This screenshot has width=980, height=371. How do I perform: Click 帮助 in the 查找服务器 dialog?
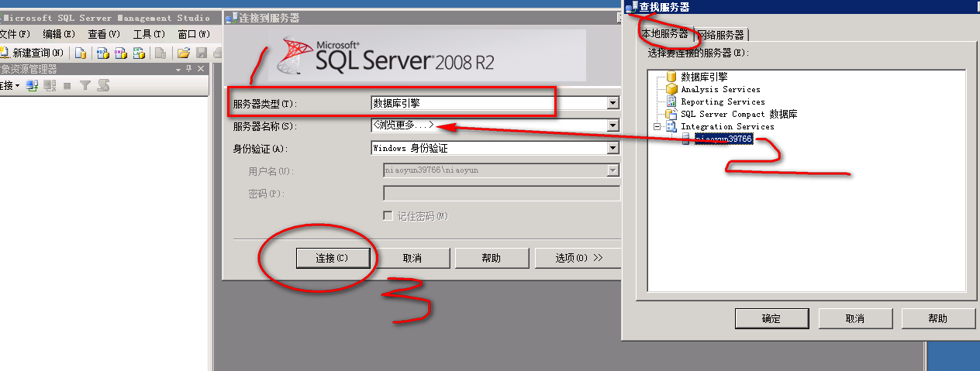(x=937, y=318)
